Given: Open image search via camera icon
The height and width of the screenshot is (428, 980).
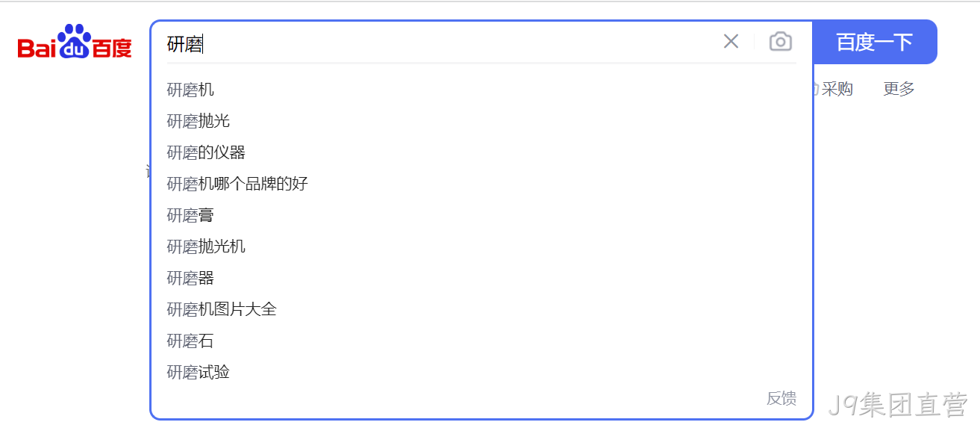Looking at the screenshot, I should pyautogui.click(x=781, y=42).
